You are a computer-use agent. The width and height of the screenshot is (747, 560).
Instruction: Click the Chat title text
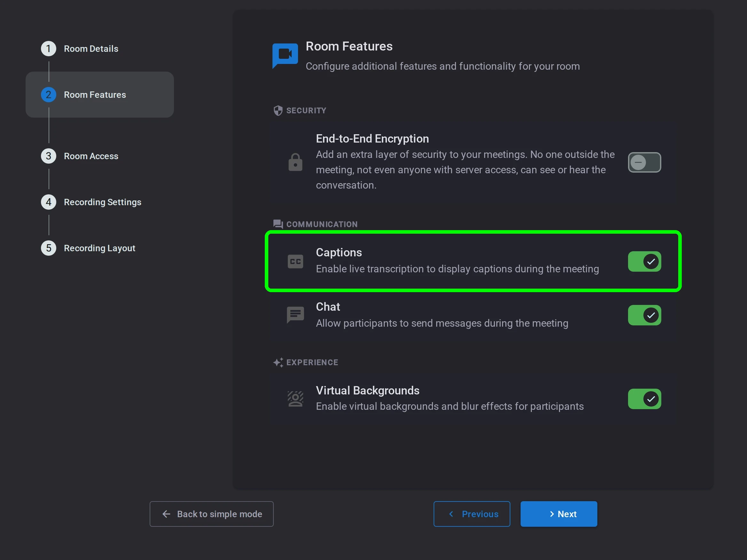[x=328, y=307]
